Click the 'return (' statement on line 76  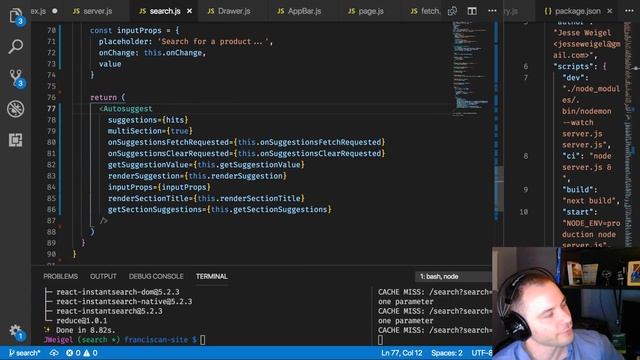[108, 97]
